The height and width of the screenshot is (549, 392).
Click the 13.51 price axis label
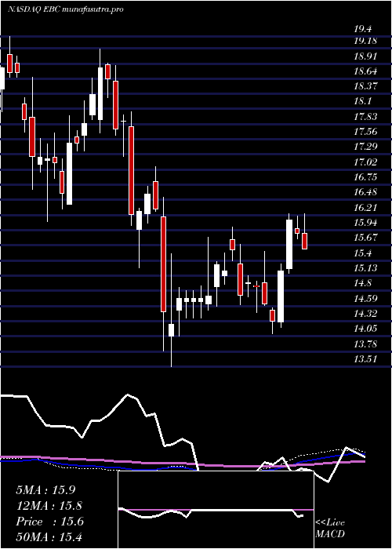365,358
